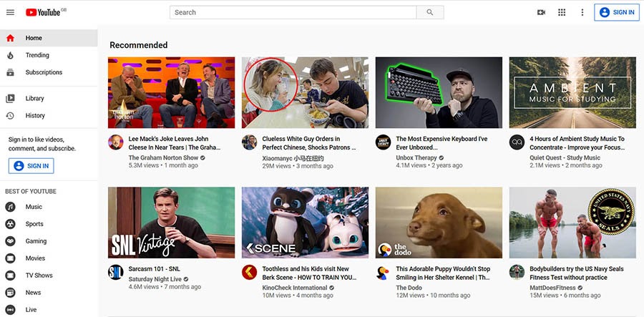The width and height of the screenshot is (644, 317).
Task: Open the Adorable Puppy video title
Action: [x=443, y=273]
